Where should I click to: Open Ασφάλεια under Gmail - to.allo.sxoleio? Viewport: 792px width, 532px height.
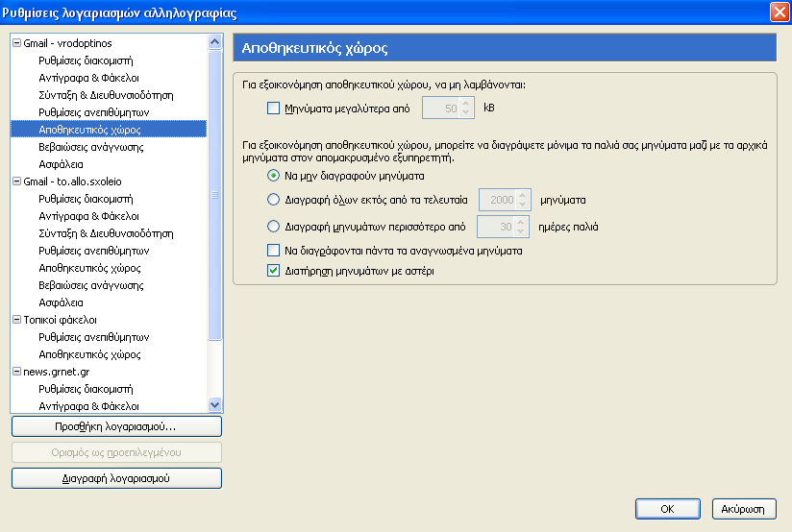pyautogui.click(x=109, y=302)
